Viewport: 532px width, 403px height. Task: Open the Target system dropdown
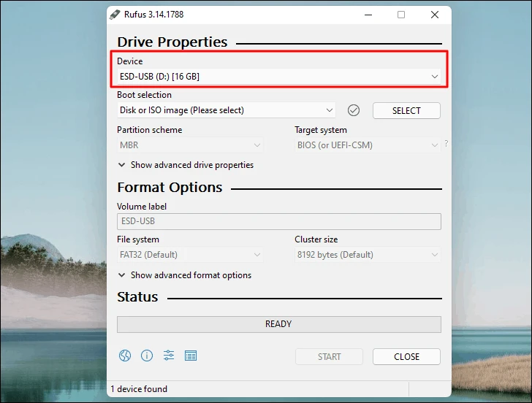368,145
